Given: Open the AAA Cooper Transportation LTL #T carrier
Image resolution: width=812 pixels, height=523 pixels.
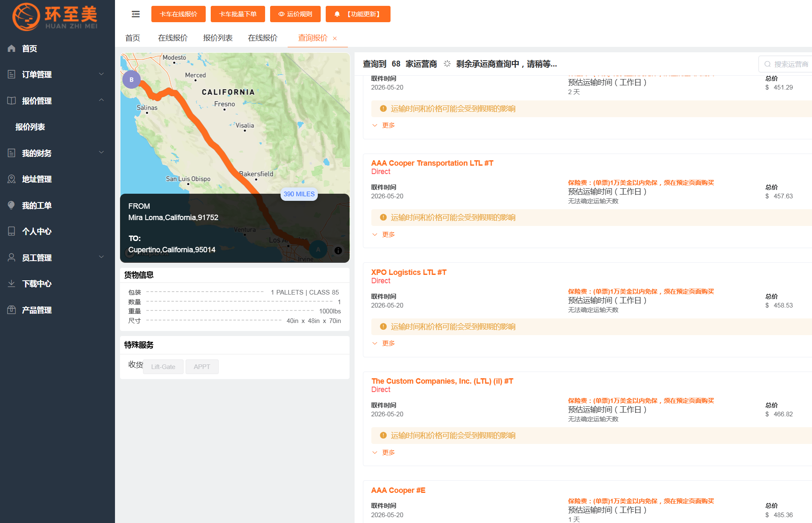Looking at the screenshot, I should tap(432, 163).
